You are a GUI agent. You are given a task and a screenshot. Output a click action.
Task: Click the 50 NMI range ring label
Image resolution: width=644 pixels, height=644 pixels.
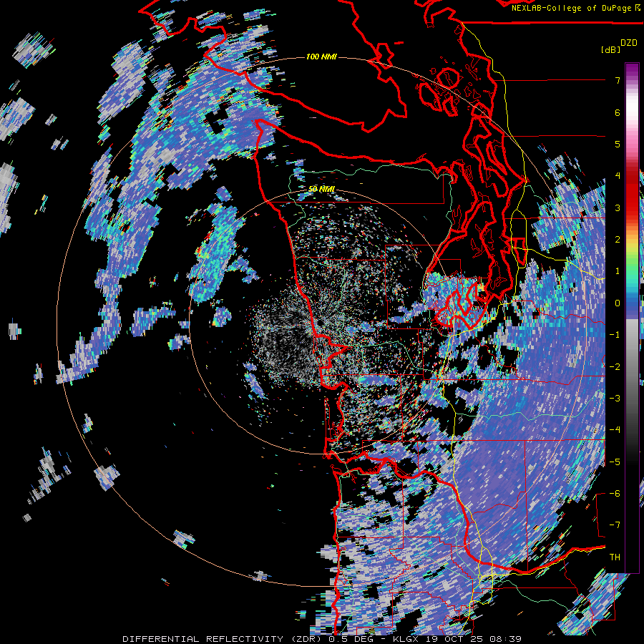click(x=321, y=189)
